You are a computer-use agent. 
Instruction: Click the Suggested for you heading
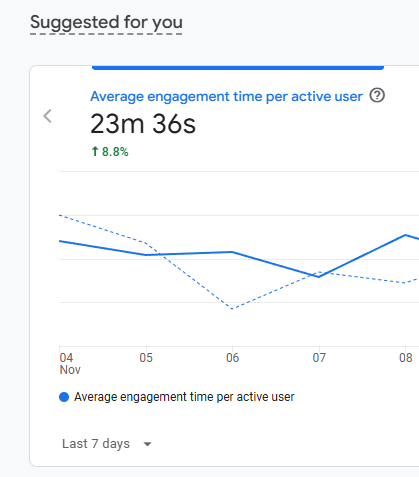pos(106,23)
